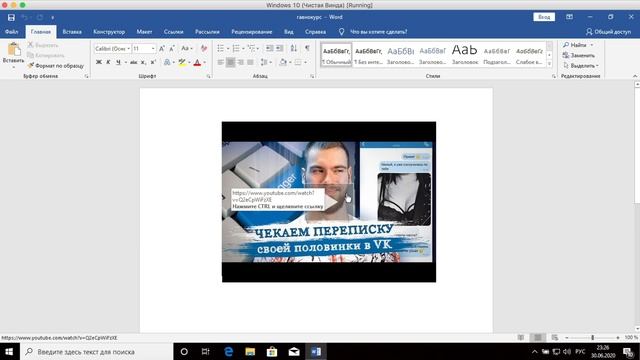
Task: Apply superscript formatting
Action: pos(153,62)
